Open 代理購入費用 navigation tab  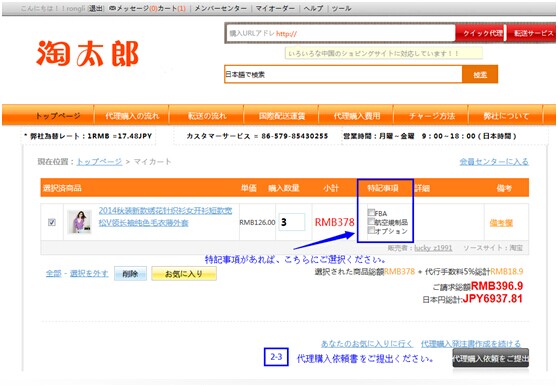357,115
